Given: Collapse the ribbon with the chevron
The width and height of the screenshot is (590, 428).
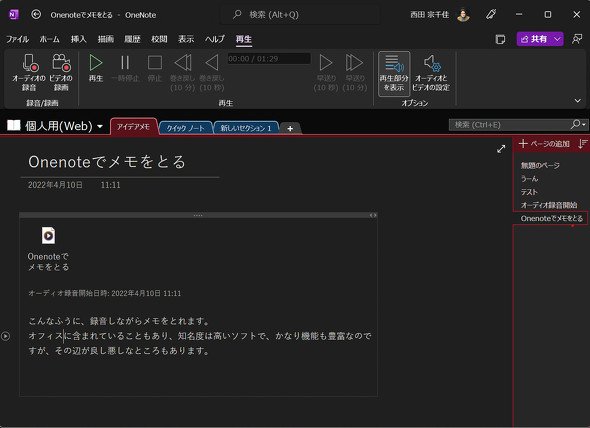Looking at the screenshot, I should [578, 101].
